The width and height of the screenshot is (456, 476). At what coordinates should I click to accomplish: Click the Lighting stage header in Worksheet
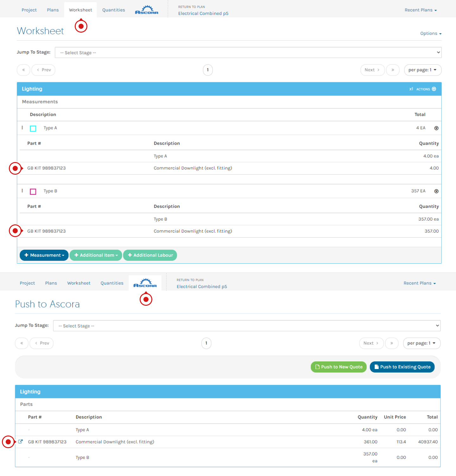pos(229,89)
